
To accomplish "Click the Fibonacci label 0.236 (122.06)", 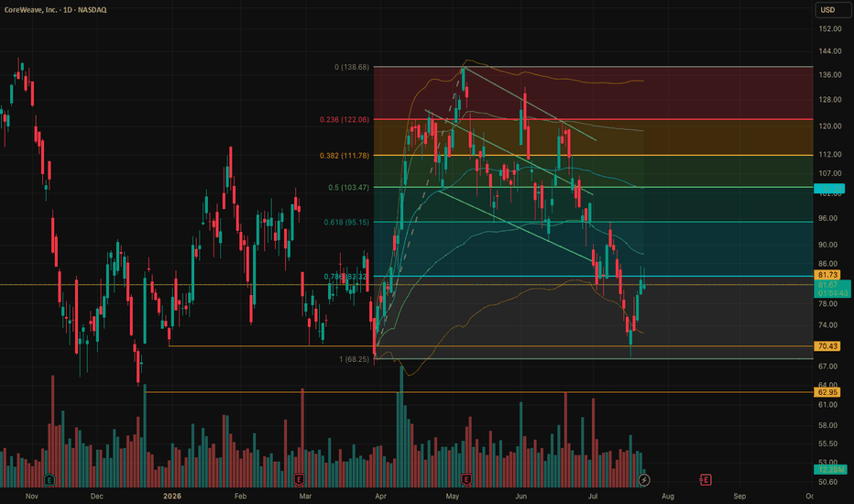I will click(x=345, y=119).
